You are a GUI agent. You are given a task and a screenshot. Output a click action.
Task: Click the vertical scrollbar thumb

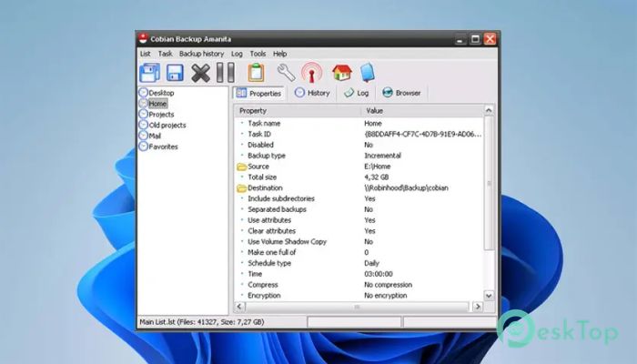(x=489, y=184)
